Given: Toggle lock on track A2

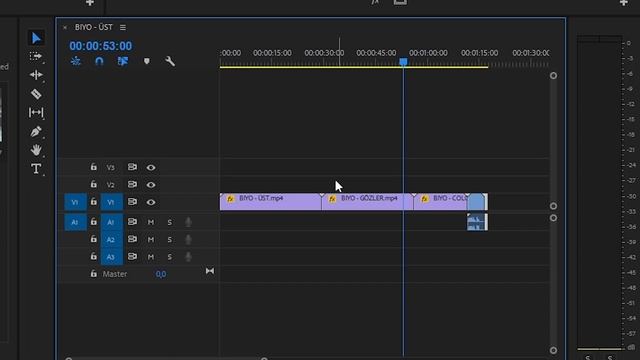Looking at the screenshot, I should tap(93, 239).
